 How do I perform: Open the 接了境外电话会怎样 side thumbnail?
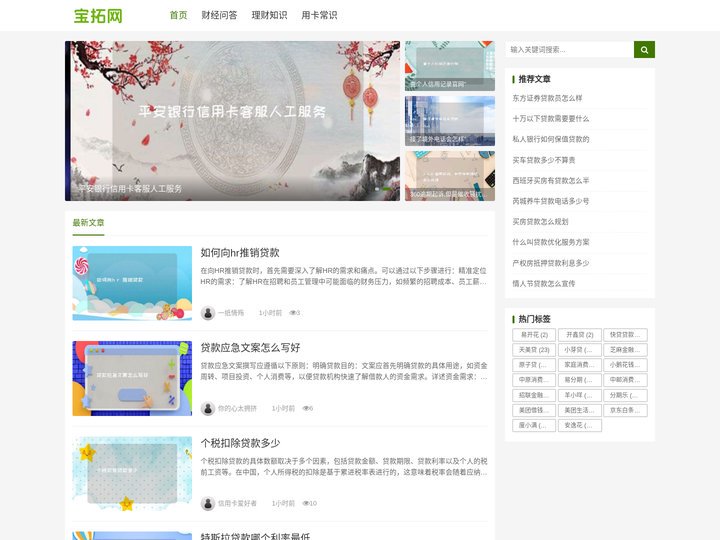pos(450,121)
